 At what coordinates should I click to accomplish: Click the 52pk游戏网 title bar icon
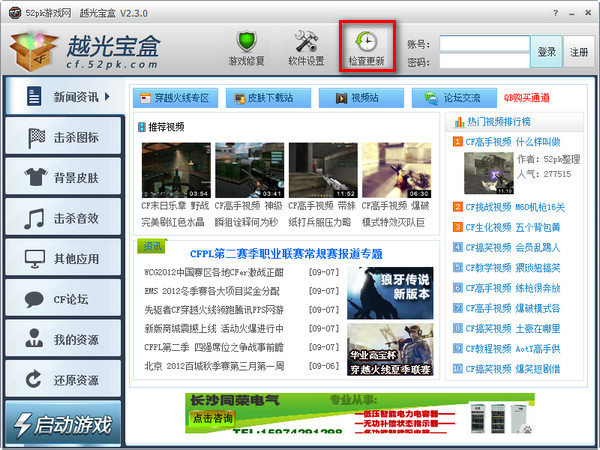tap(15, 13)
